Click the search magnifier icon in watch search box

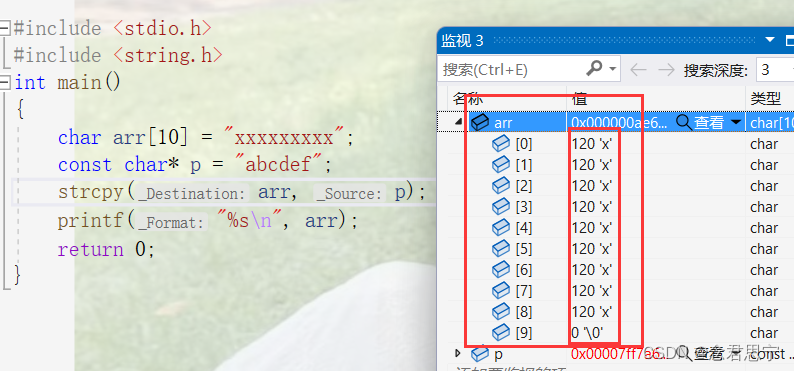(x=595, y=68)
